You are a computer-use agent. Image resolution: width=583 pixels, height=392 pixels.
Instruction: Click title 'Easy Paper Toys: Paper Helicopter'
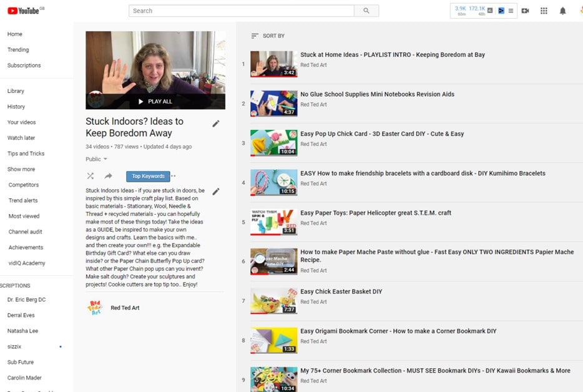(x=376, y=213)
